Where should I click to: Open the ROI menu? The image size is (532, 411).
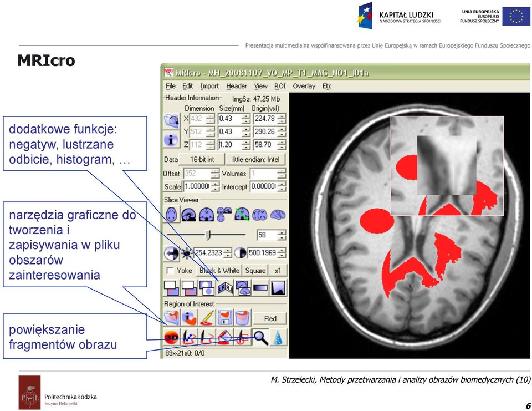tap(280, 86)
